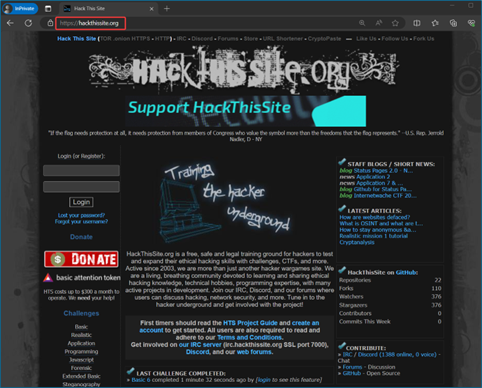This screenshot has width=482, height=388.
Task: Open GitHub link in HackThisSite on GitHub heading
Action: (x=406, y=273)
